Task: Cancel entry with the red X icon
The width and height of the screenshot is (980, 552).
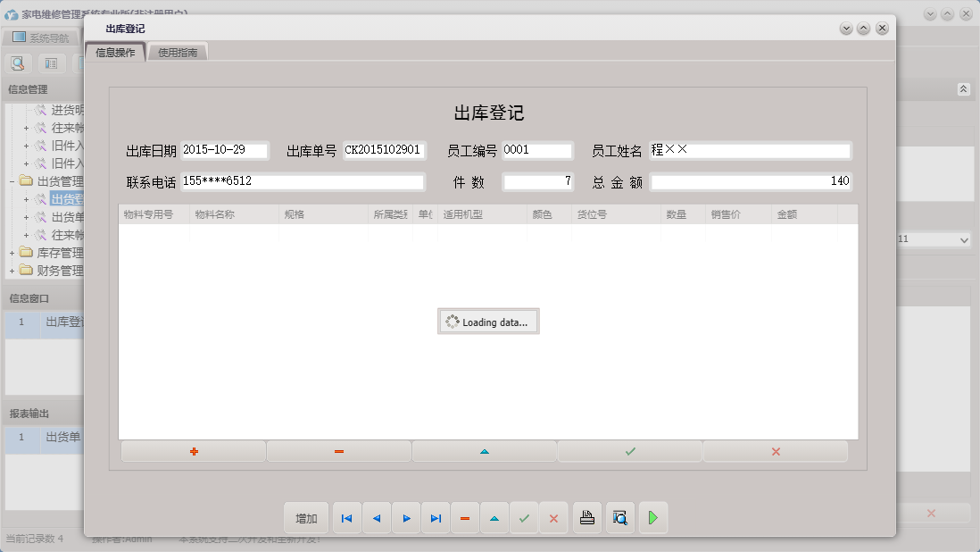Action: click(x=775, y=451)
